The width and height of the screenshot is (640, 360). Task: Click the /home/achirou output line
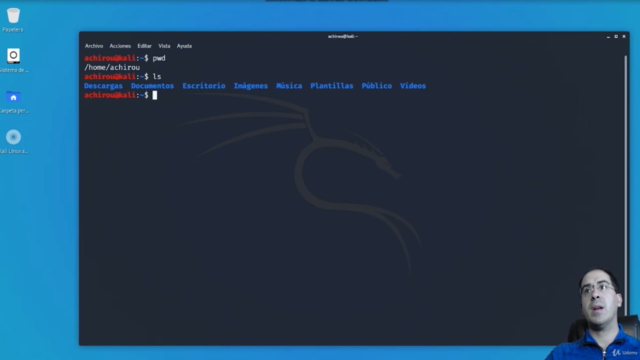112,67
